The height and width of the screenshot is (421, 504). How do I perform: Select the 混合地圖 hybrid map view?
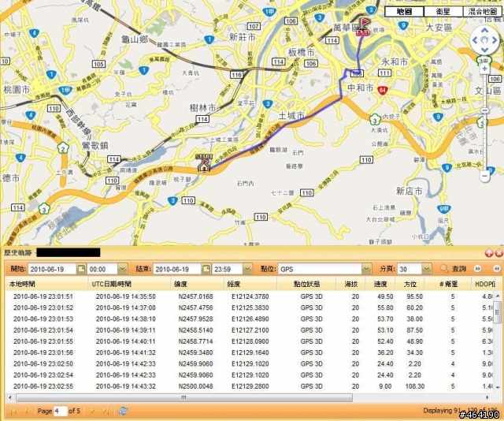pyautogui.click(x=483, y=12)
